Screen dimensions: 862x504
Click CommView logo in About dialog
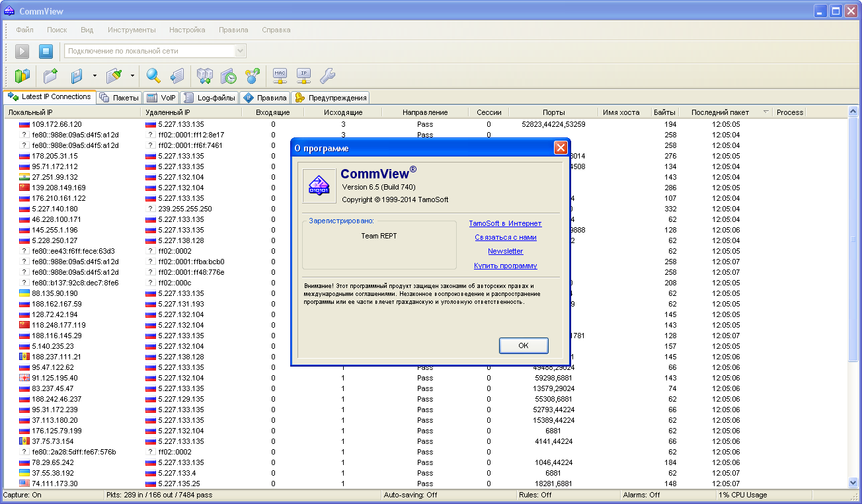point(319,186)
